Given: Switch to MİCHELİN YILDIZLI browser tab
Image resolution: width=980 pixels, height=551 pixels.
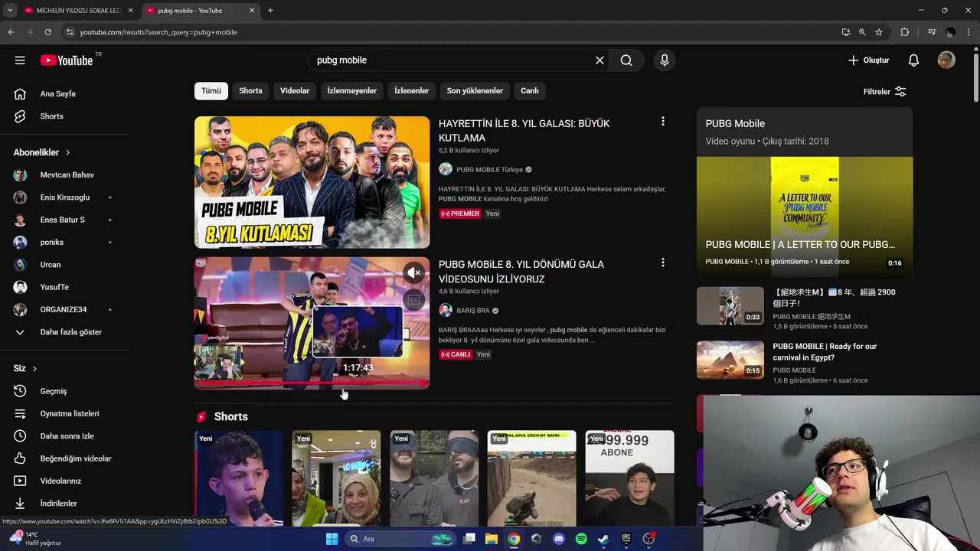Looking at the screenshot, I should (77, 11).
